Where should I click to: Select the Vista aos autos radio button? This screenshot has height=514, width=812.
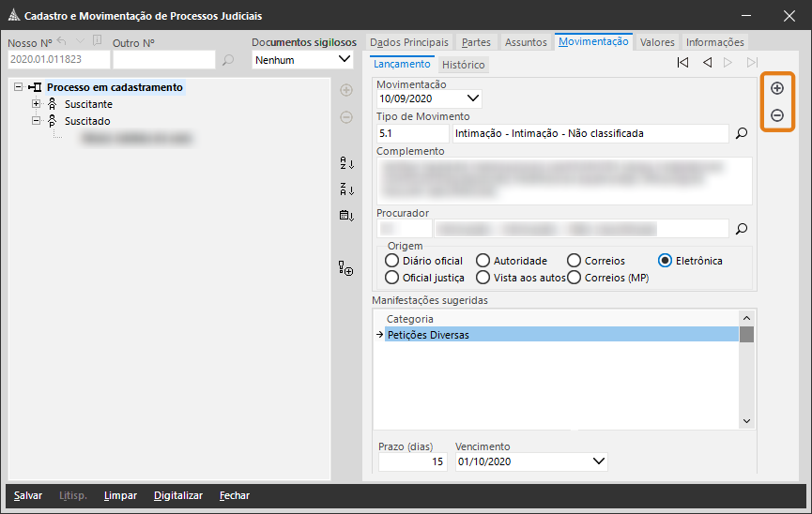(x=483, y=278)
